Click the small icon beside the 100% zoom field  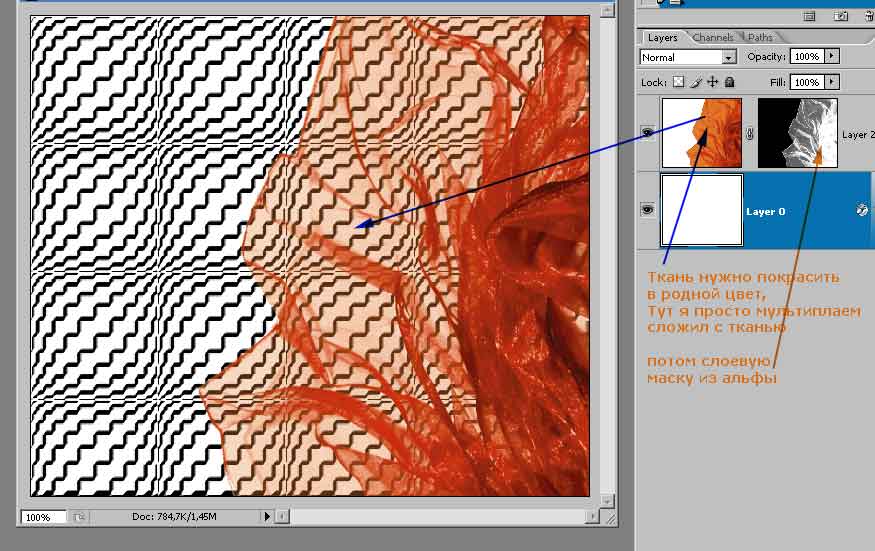tap(79, 517)
